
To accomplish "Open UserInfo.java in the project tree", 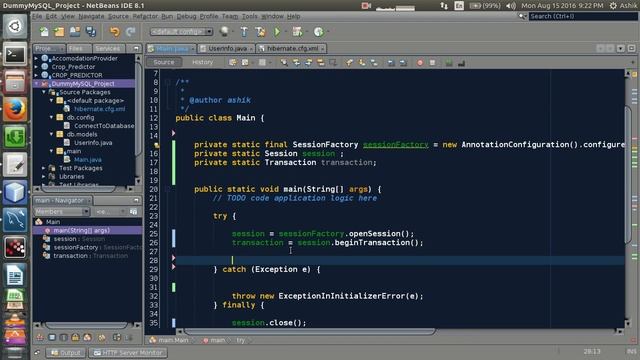I will pyautogui.click(x=93, y=143).
